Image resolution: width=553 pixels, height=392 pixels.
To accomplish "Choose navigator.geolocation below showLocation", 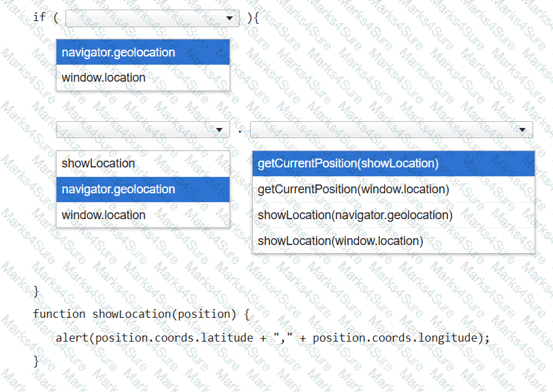I will pos(143,189).
